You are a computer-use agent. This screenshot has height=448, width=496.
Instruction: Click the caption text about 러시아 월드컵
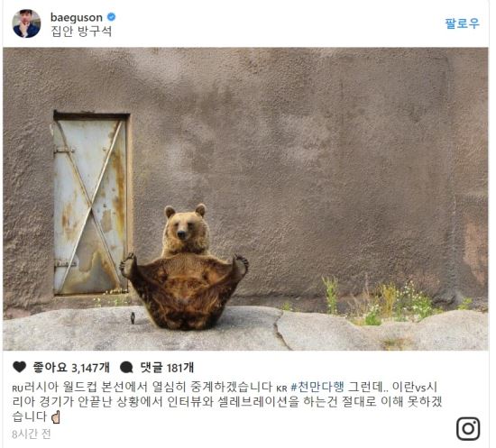pyautogui.click(x=226, y=401)
